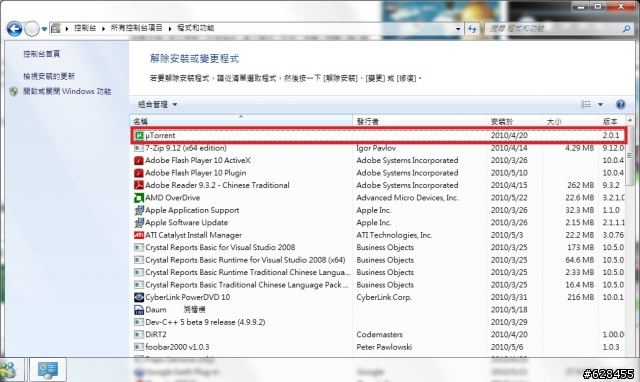Select the µTorrent icon
Screen dimensions: 640x382
coord(139,135)
